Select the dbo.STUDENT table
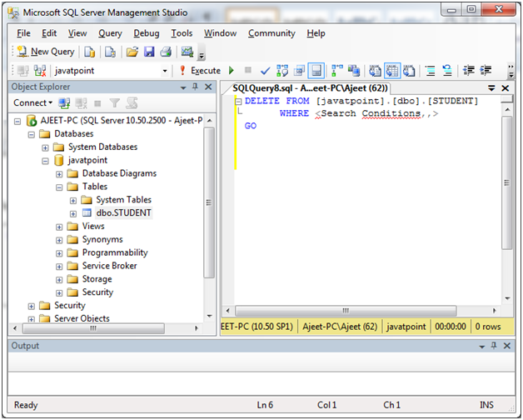Viewport: 523px width, 420px height. tap(124, 212)
